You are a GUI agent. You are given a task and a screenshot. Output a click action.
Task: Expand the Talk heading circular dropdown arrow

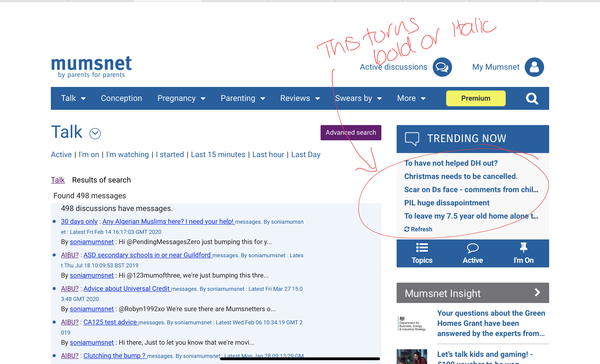click(95, 134)
